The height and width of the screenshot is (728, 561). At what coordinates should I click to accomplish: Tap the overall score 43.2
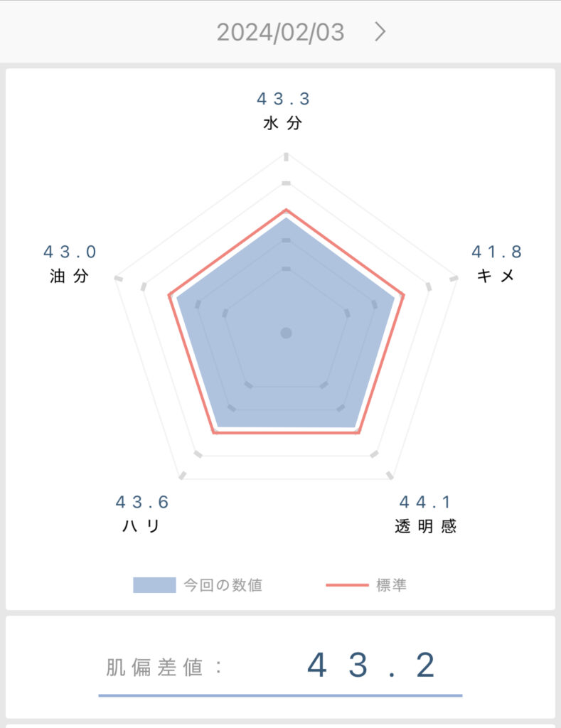[371, 665]
